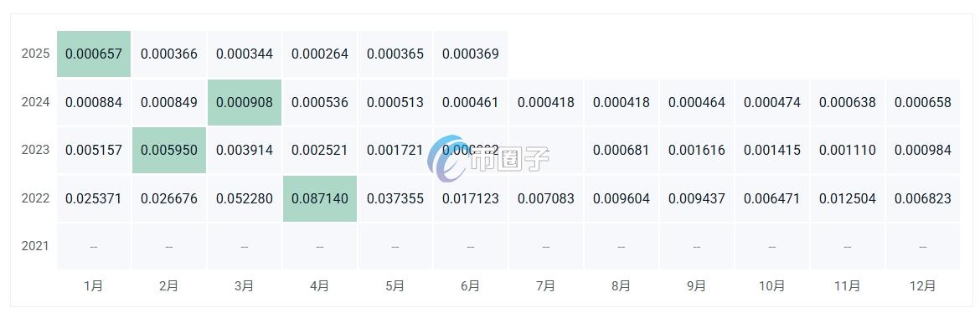Select the 0.005157 cell

tap(94, 150)
